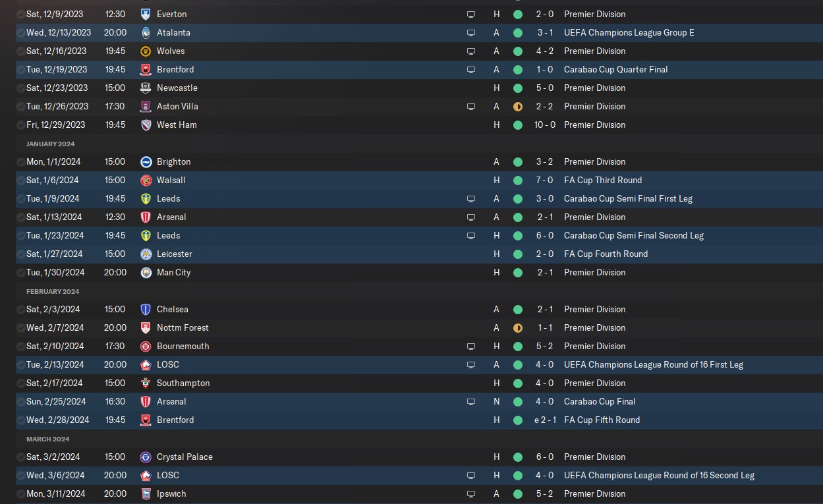The height and width of the screenshot is (504, 823).
Task: Click the Newcastle club badge
Action: pos(146,88)
